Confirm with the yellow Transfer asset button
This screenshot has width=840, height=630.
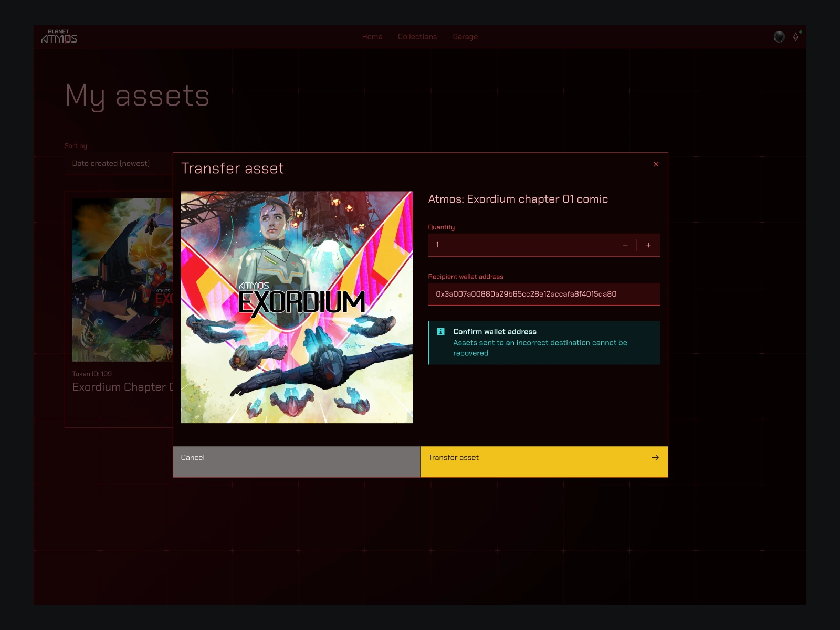point(544,462)
